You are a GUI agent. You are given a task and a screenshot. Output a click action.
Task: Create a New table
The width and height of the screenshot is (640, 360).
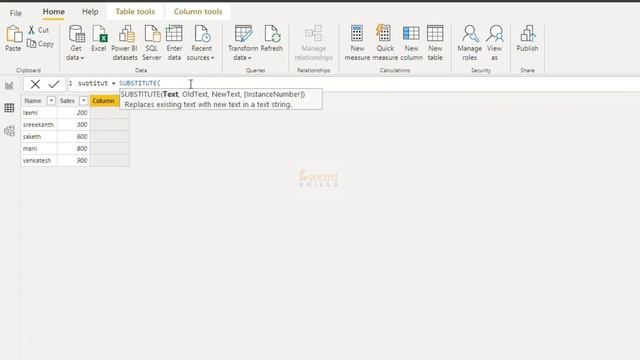point(435,42)
